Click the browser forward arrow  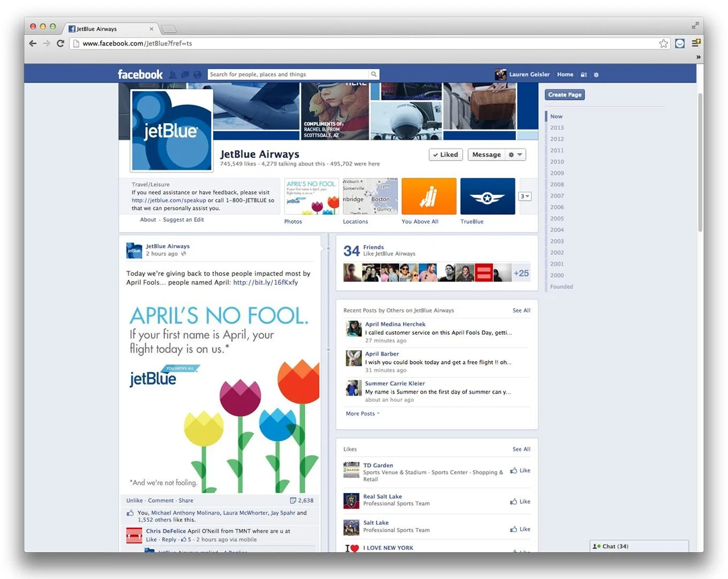coord(46,43)
